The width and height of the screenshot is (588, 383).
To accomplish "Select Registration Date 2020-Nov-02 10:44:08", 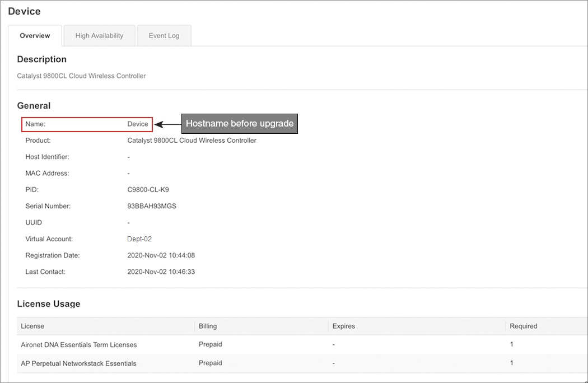I will [161, 255].
